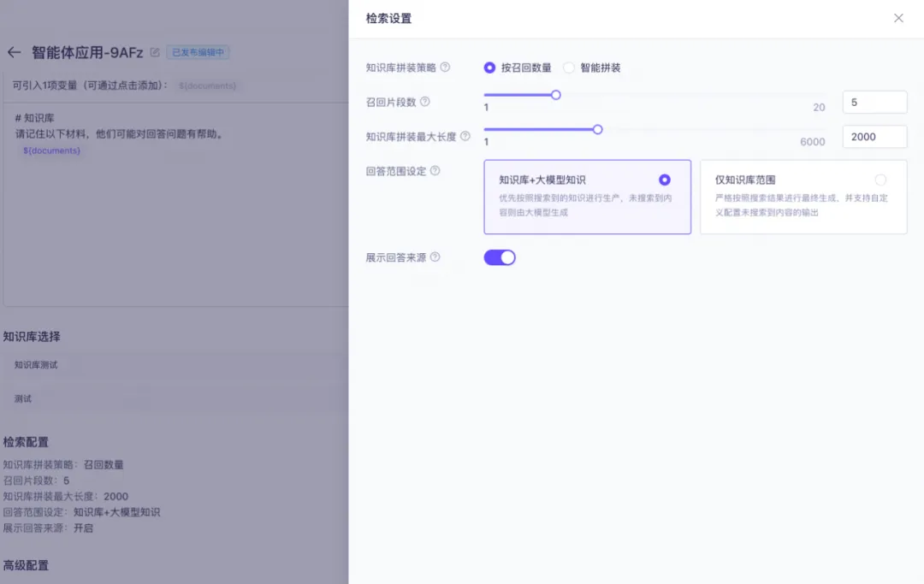
Task: Edit the app name 智能体应用-9AFz
Action: (x=155, y=52)
